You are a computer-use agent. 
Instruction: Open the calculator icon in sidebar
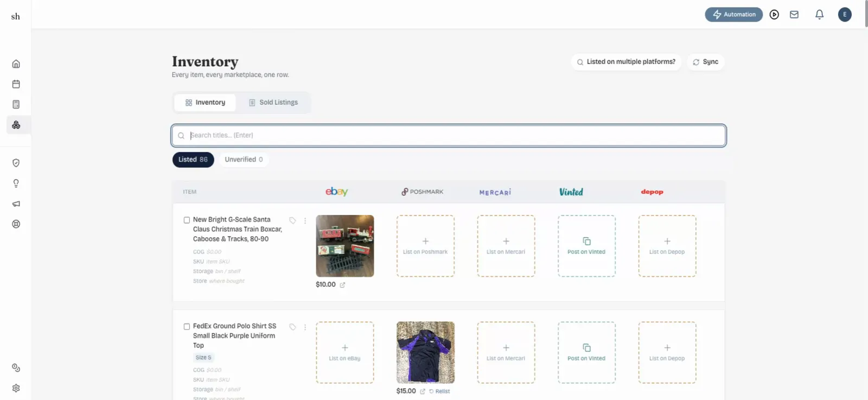[16, 104]
